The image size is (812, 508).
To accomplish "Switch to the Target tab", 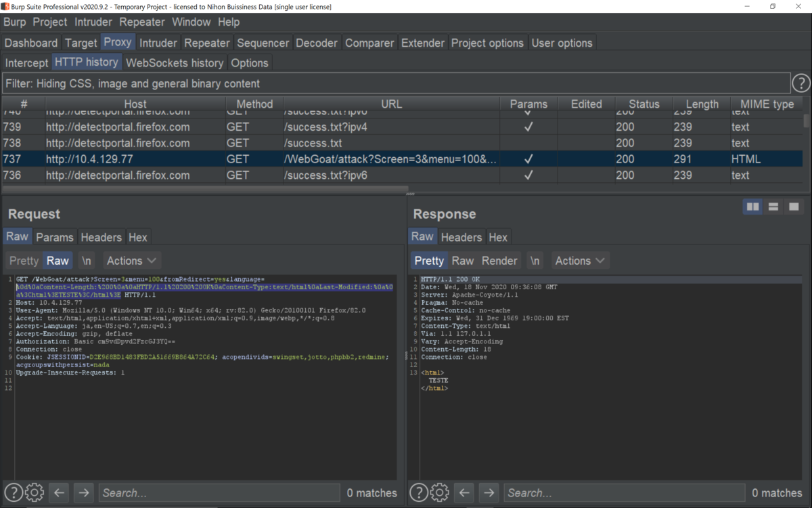I will [x=81, y=43].
